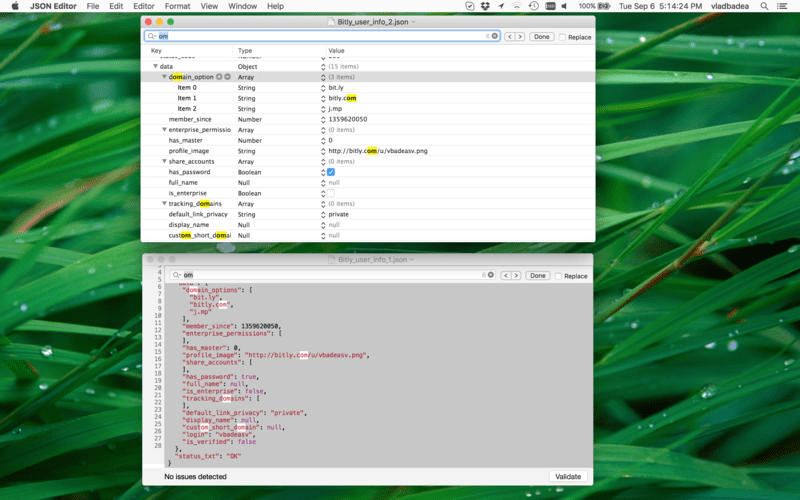800x500 pixels.
Task: Click the location arrow menu bar icon
Action: (x=501, y=6)
